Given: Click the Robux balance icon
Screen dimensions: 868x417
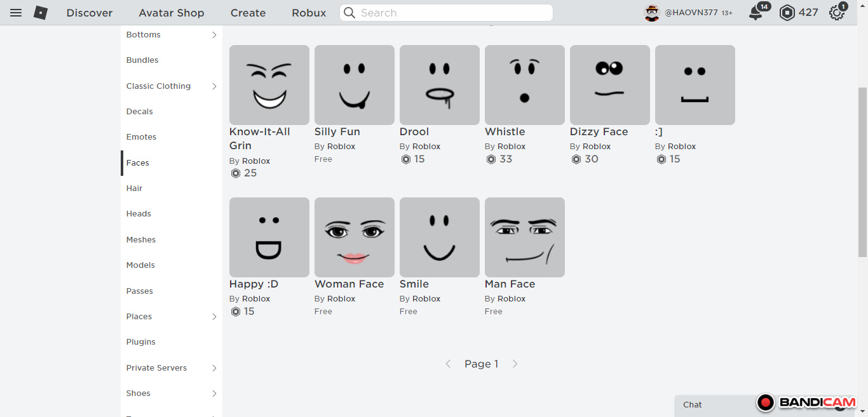Looking at the screenshot, I should (x=787, y=13).
